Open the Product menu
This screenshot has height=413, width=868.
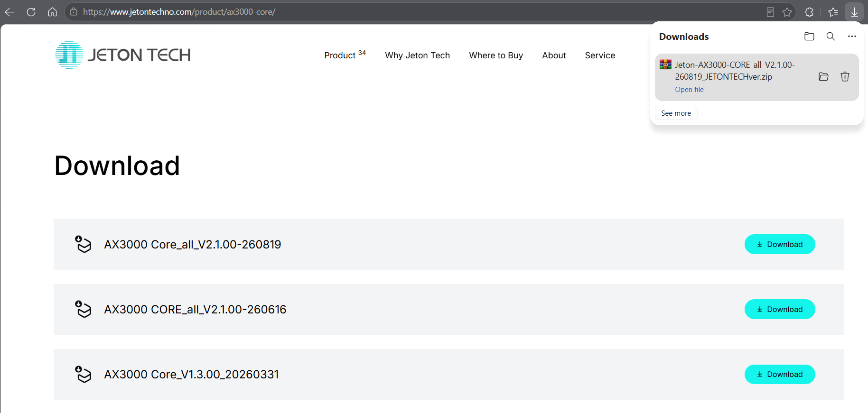(x=345, y=55)
